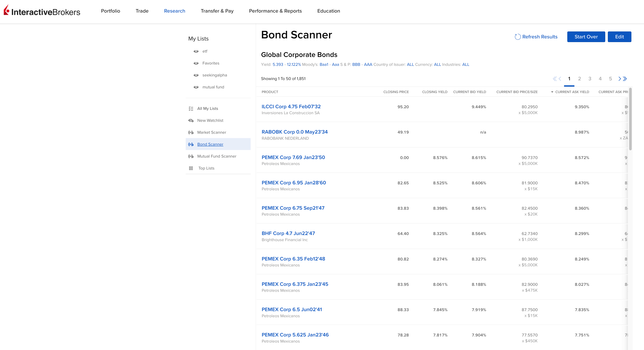Edit the Yield minimum 5.393 filter
This screenshot has width=644, height=350.
(x=278, y=65)
